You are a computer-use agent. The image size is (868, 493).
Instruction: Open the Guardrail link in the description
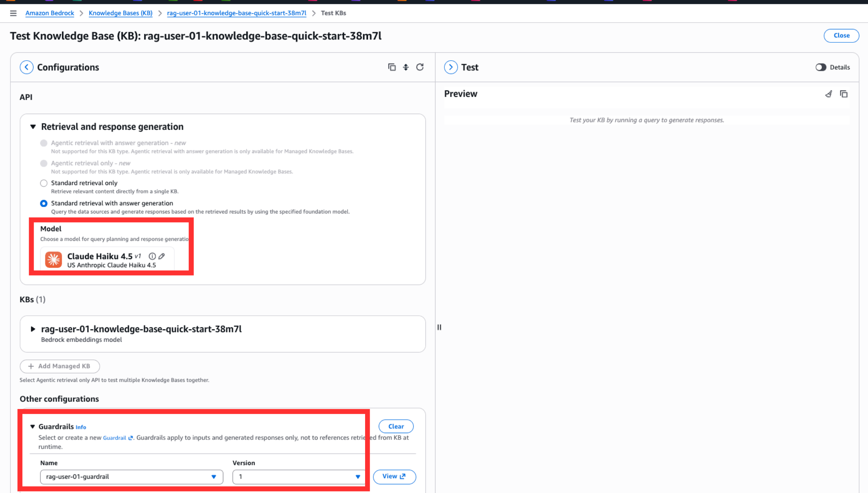(118, 438)
